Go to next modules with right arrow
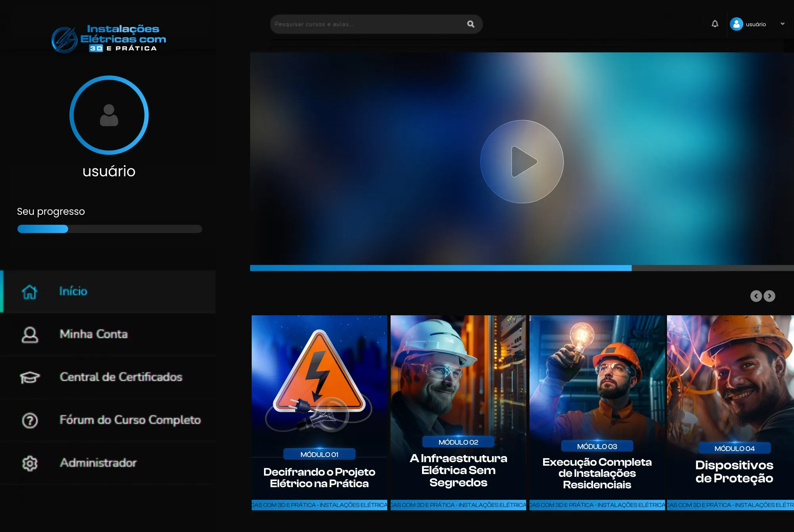The width and height of the screenshot is (794, 532). point(769,296)
